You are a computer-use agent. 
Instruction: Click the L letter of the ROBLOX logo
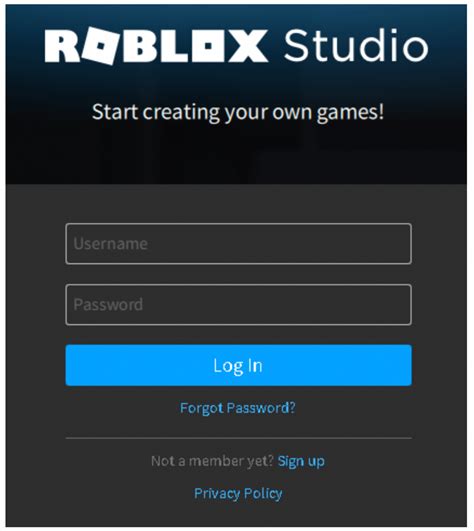(175, 46)
